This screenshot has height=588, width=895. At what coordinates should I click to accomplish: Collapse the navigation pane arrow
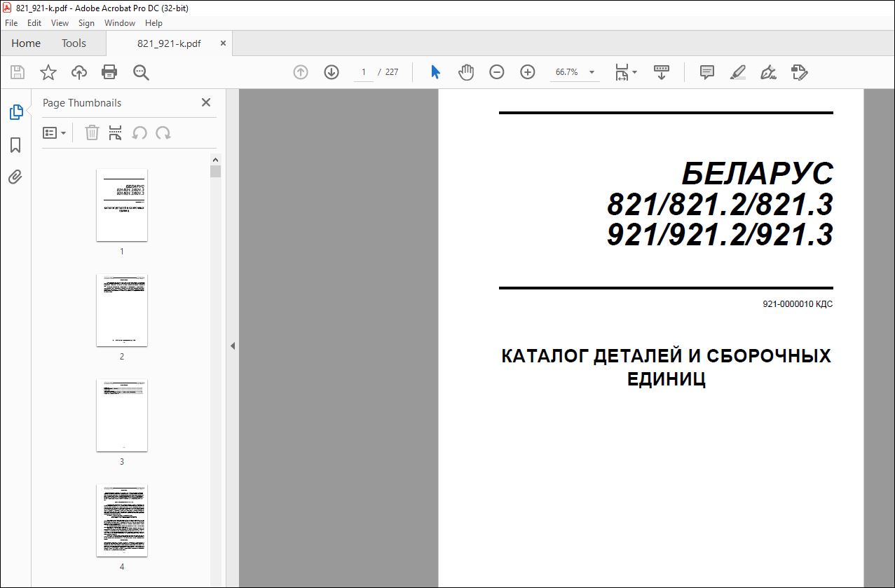pos(233,346)
